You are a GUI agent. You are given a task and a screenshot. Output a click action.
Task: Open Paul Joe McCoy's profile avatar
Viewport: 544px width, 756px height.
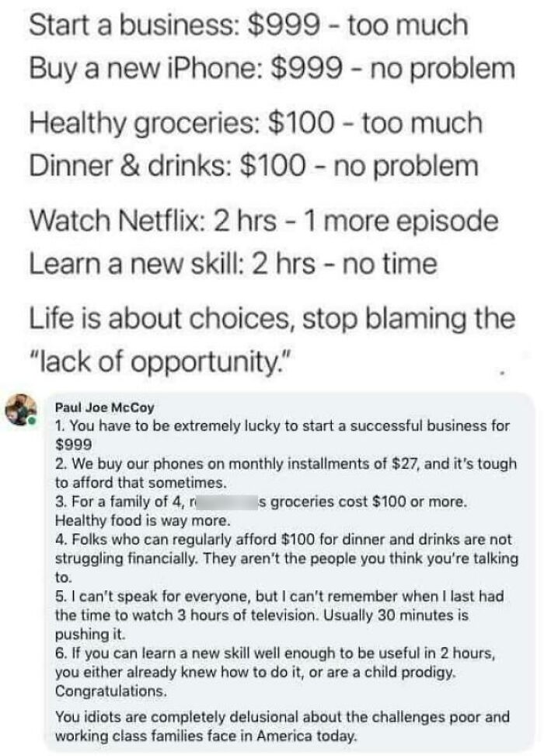coord(21,409)
